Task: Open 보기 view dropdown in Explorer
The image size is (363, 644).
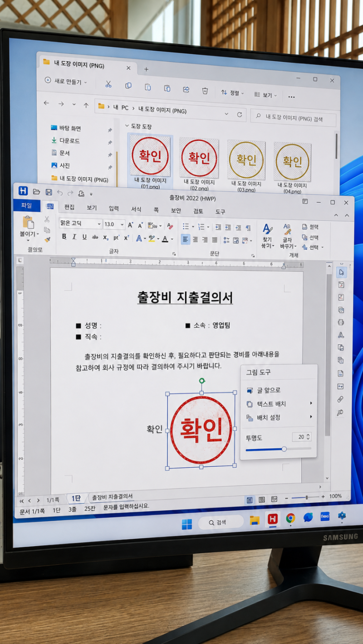Action: click(x=265, y=95)
